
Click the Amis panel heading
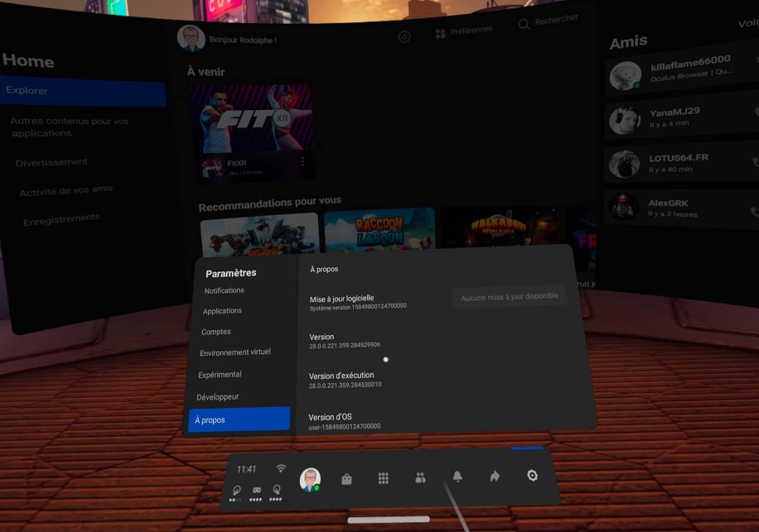(629, 42)
